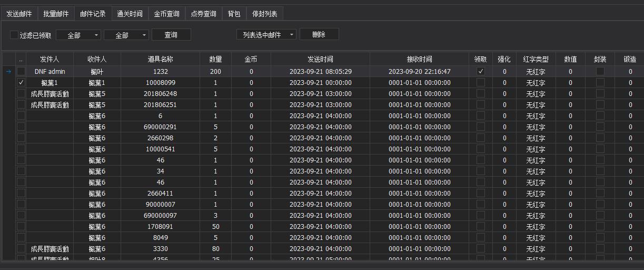Toggle the 领取 checkbox in the DNF admin row
This screenshot has width=644, height=270.
coord(480,71)
